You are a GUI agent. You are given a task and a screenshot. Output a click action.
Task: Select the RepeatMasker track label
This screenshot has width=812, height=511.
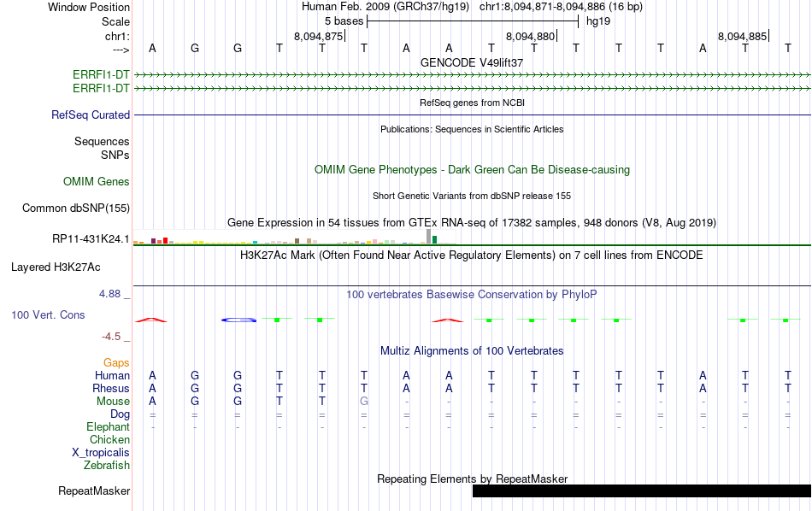[x=94, y=490]
